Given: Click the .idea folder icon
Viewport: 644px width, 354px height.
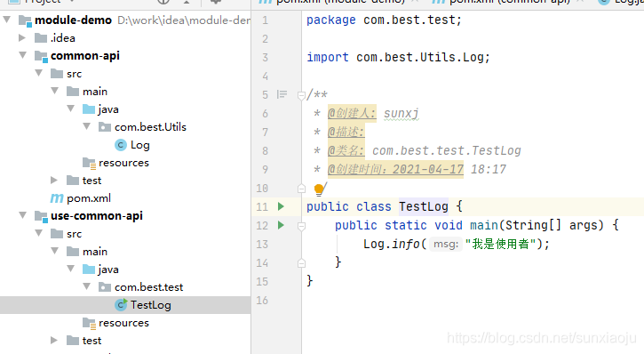Looking at the screenshot, I should point(41,38).
